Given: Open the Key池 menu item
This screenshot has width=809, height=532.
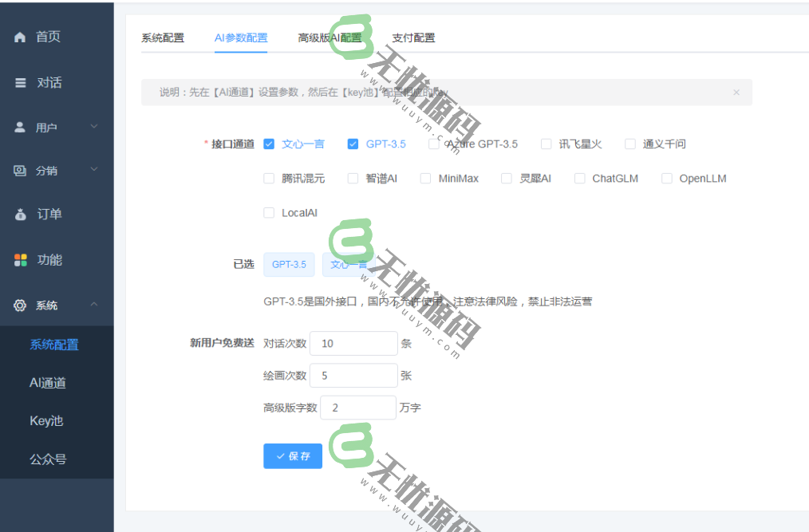Looking at the screenshot, I should click(48, 420).
